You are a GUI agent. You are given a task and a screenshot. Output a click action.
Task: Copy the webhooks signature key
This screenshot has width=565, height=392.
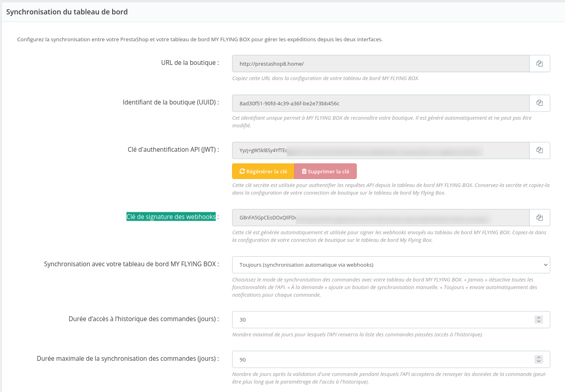tap(539, 218)
